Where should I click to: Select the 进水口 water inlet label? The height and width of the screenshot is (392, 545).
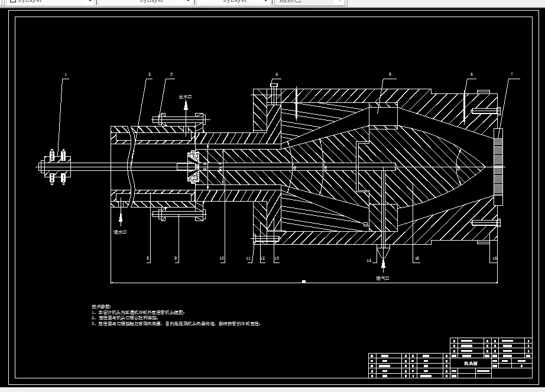(120, 232)
